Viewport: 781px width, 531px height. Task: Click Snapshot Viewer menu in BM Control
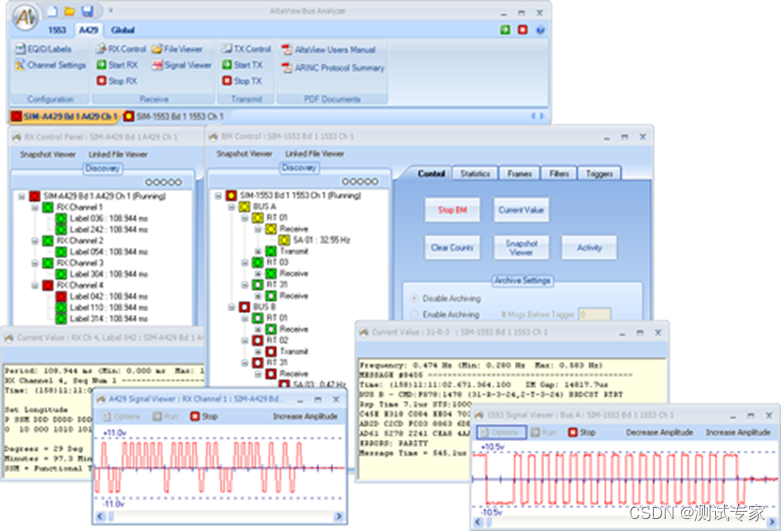tap(244, 154)
